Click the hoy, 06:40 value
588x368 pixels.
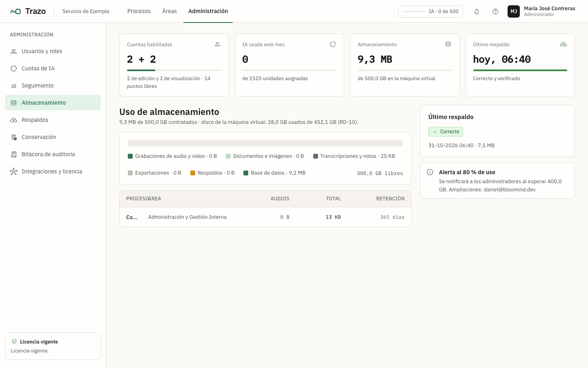(x=502, y=59)
